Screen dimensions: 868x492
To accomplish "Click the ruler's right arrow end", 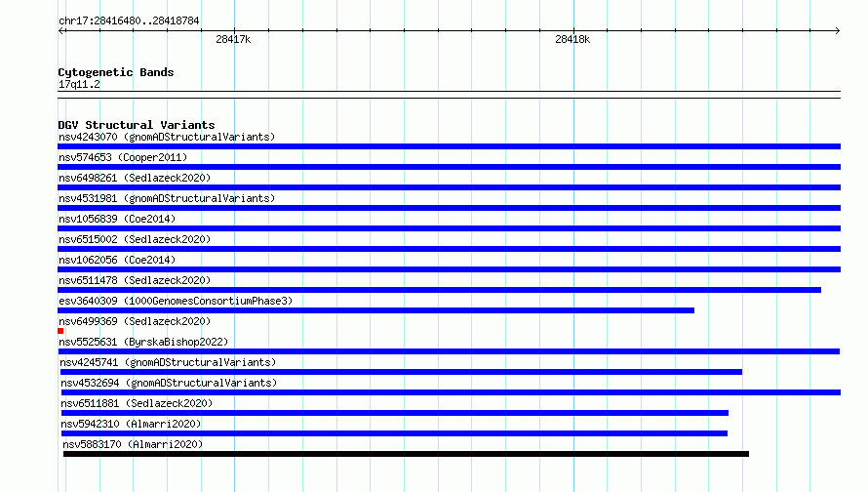I will point(838,30).
